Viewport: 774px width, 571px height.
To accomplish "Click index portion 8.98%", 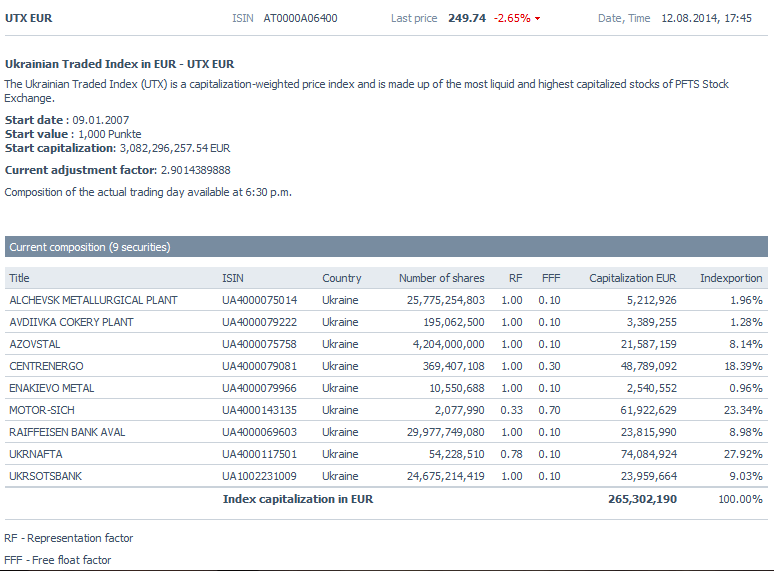I will pyautogui.click(x=746, y=432).
